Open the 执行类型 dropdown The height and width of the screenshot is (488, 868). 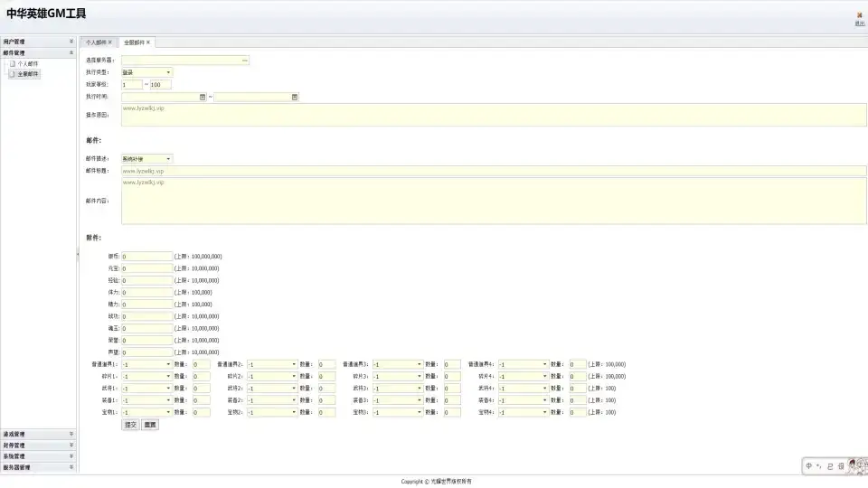(x=147, y=72)
